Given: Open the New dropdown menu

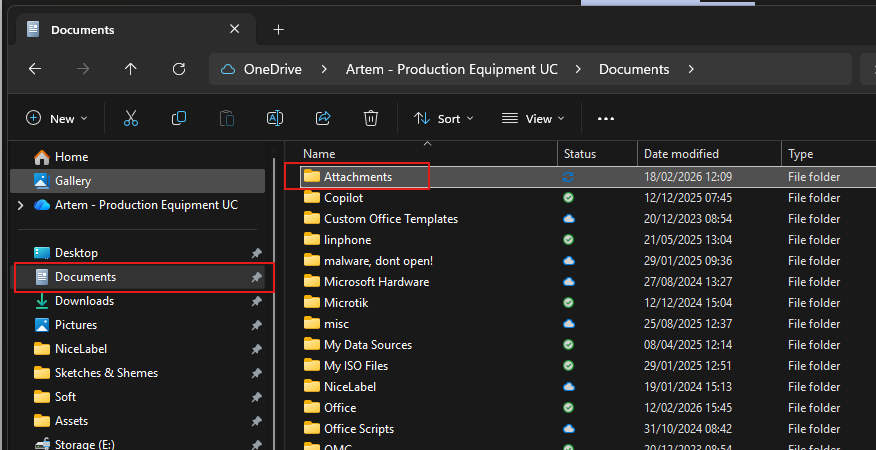Looking at the screenshot, I should click(x=57, y=118).
